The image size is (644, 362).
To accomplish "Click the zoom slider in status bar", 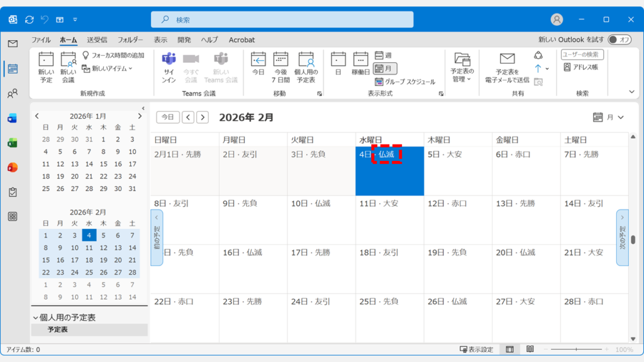I will click(575, 349).
